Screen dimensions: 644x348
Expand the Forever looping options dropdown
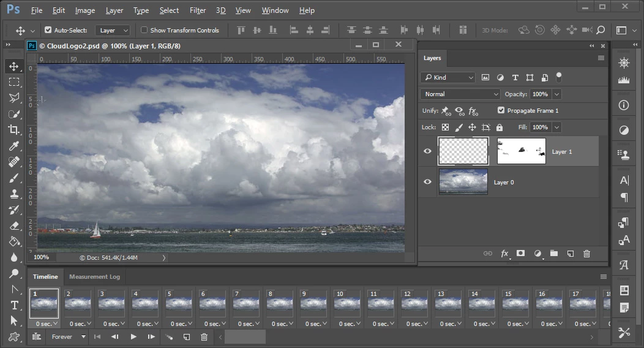(68, 337)
